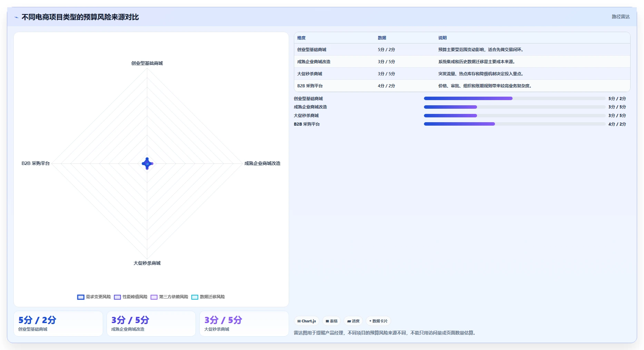Click the purple 第三方依赖风险 legend swatch
The width and height of the screenshot is (644, 350).
point(154,297)
